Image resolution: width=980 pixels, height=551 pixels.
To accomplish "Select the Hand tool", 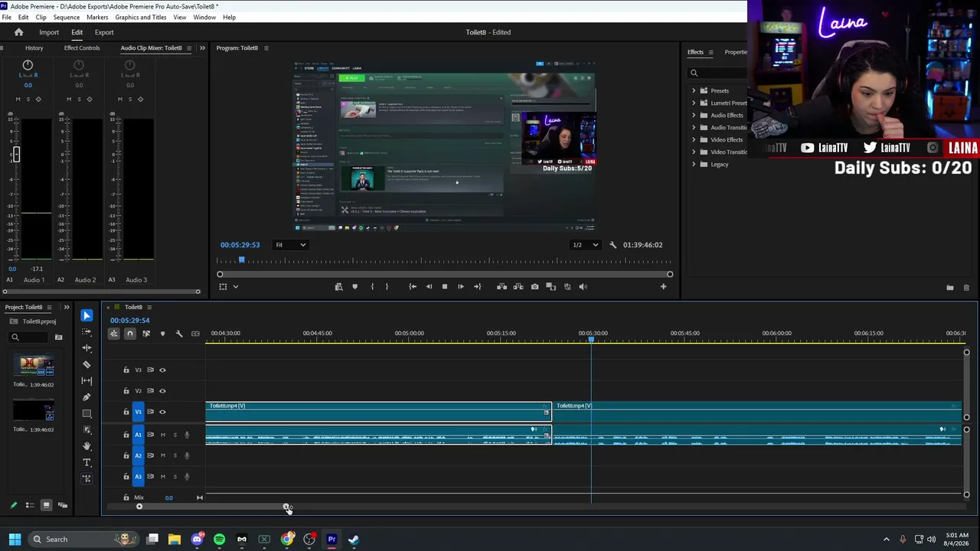I will [x=87, y=446].
